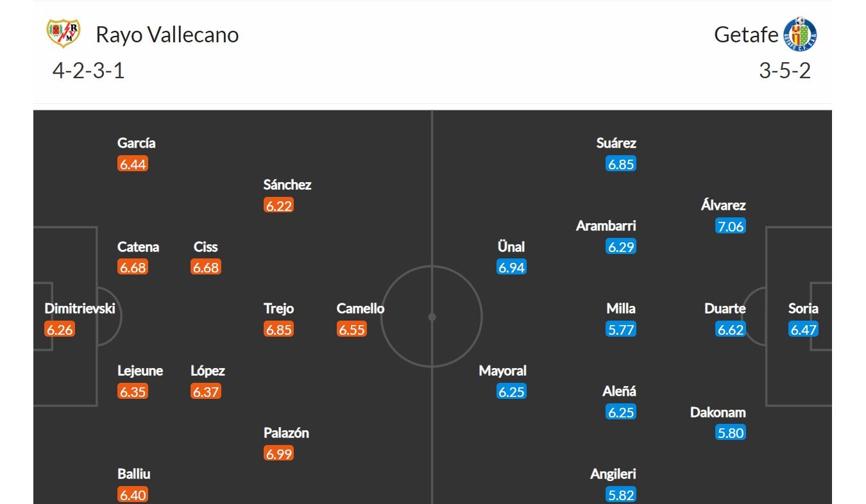Select Rayo winger Sánchez
This screenshot has width=866, height=504.
[287, 185]
